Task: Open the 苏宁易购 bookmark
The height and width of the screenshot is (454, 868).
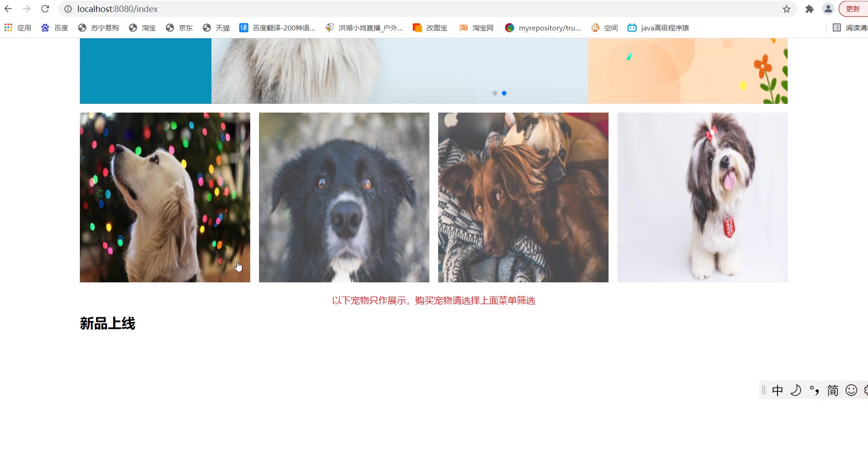Action: (98, 28)
